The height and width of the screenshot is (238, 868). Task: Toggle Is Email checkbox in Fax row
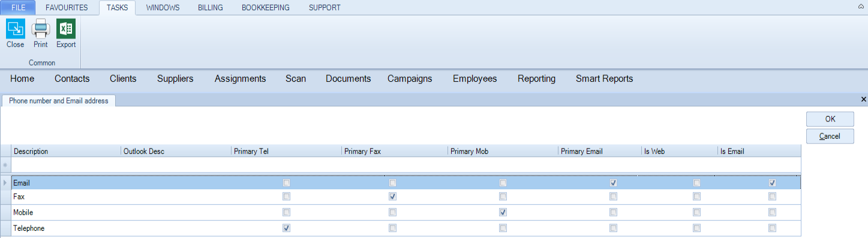click(772, 197)
